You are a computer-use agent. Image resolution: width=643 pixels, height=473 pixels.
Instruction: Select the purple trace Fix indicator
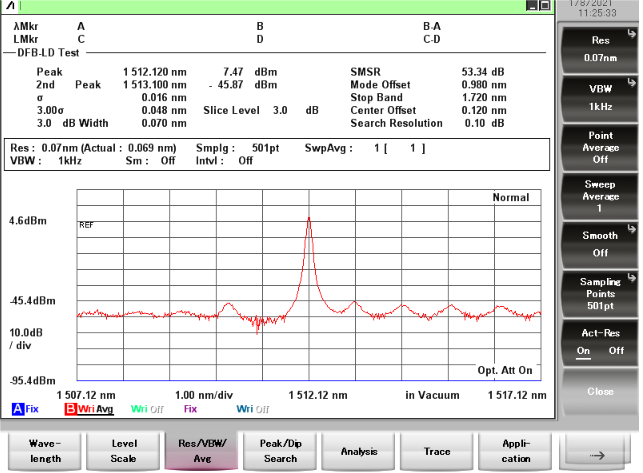[x=190, y=408]
